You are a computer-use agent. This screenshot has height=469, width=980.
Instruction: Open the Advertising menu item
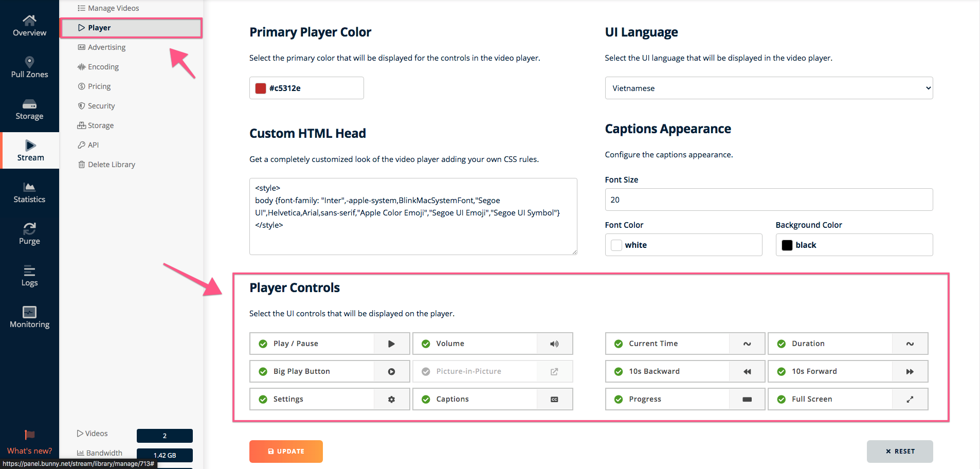point(102,47)
